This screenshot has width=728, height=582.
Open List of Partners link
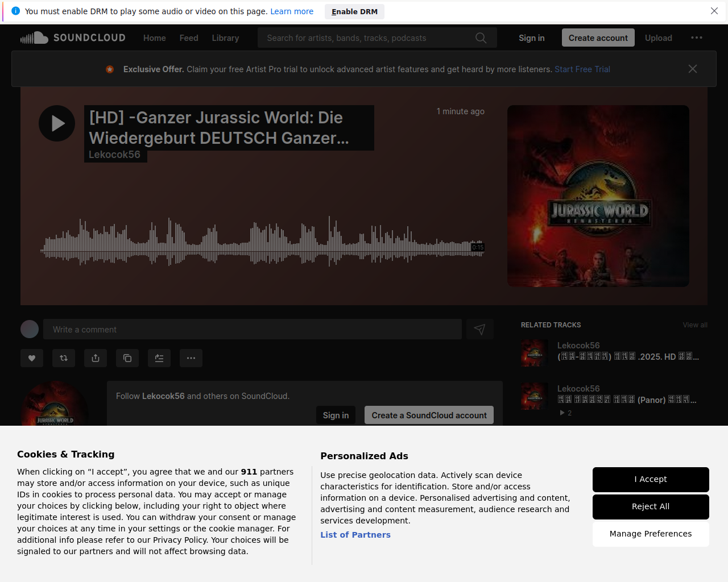(355, 535)
